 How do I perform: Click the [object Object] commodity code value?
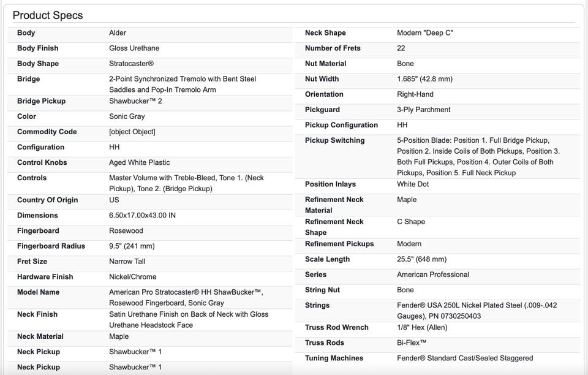pos(132,132)
